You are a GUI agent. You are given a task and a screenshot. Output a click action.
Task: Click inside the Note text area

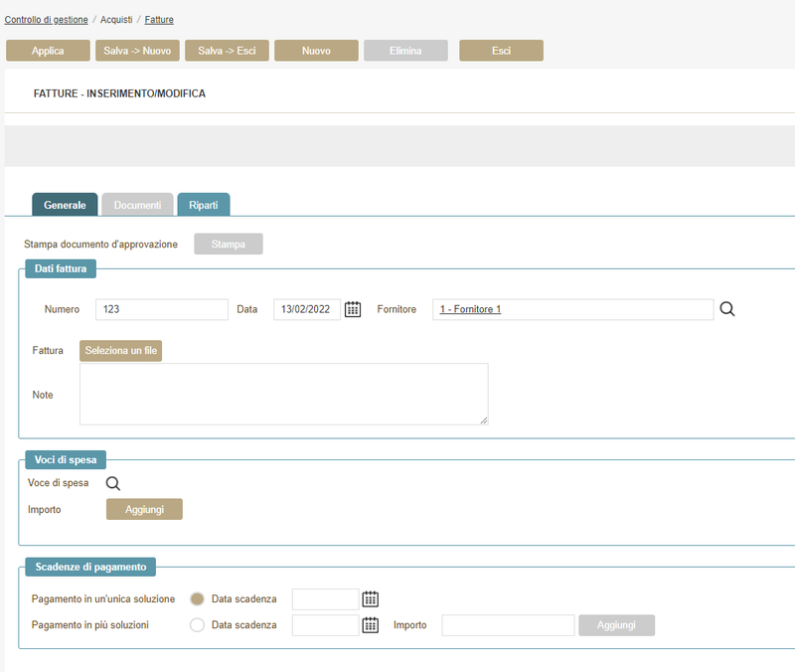(283, 394)
